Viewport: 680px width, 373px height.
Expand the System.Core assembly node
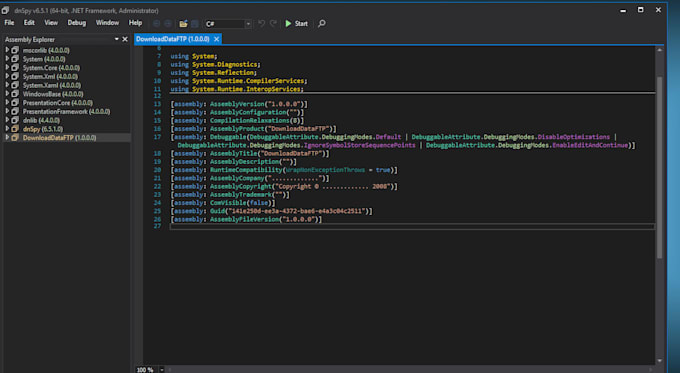click(x=7, y=67)
